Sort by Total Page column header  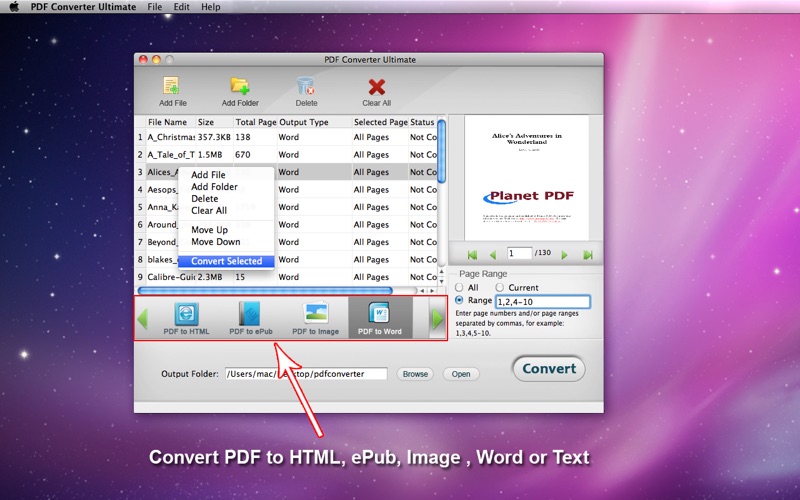coord(255,122)
